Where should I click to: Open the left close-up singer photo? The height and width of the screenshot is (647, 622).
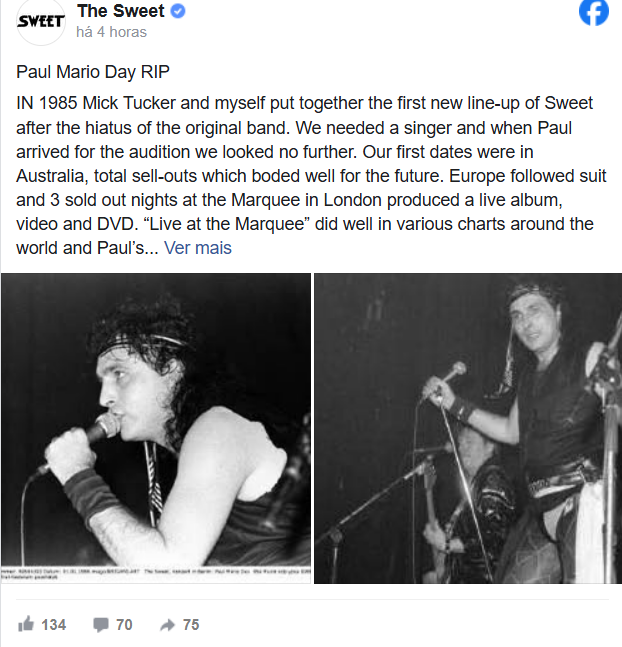tap(156, 428)
